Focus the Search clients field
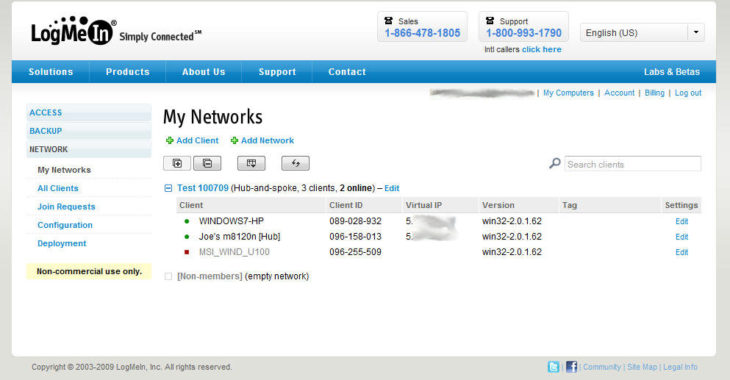This screenshot has height=380, width=730. (633, 164)
